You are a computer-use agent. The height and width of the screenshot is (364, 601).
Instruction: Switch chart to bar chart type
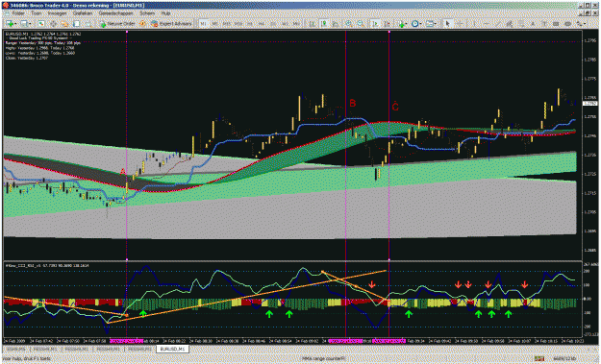tap(313, 24)
